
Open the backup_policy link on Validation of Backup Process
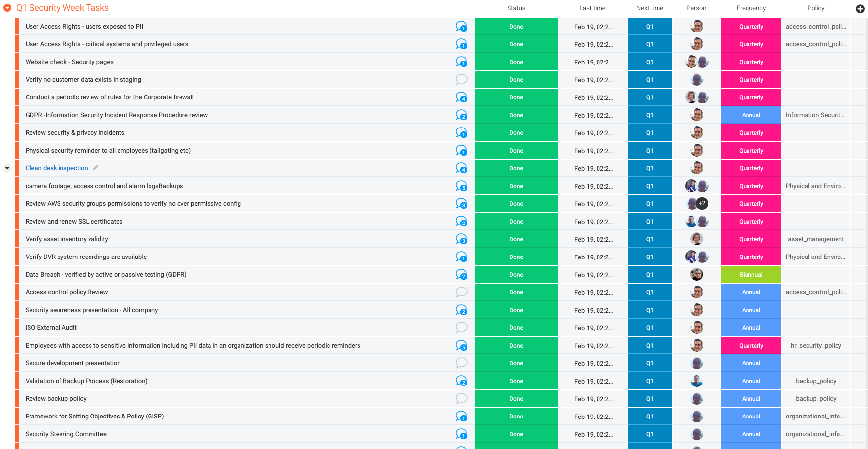816,381
